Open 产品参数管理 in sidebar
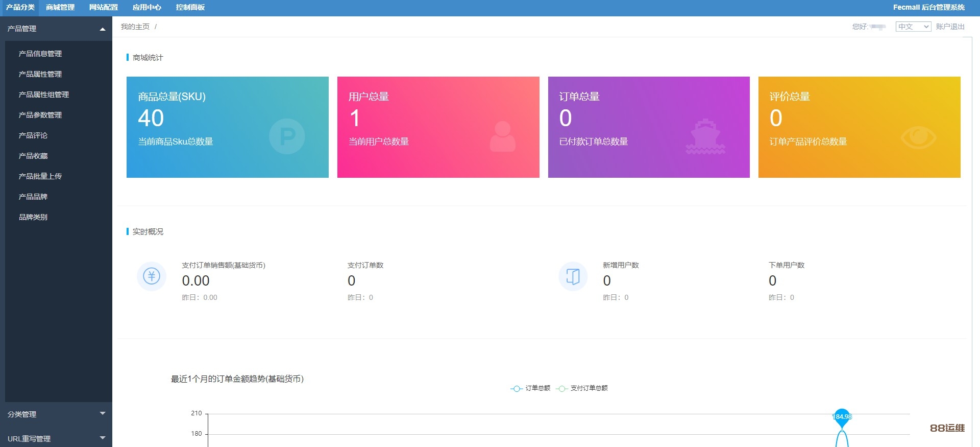 (x=40, y=115)
